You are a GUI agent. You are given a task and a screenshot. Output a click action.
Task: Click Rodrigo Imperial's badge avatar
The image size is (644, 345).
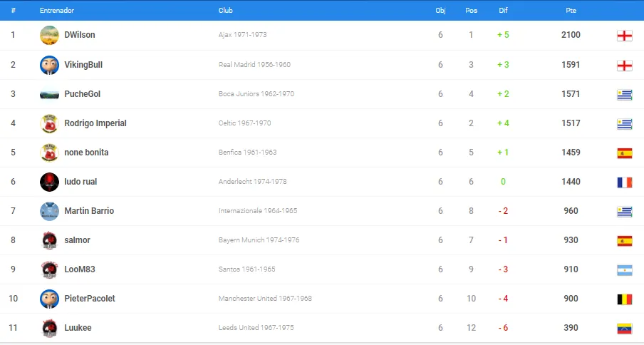pyautogui.click(x=49, y=123)
